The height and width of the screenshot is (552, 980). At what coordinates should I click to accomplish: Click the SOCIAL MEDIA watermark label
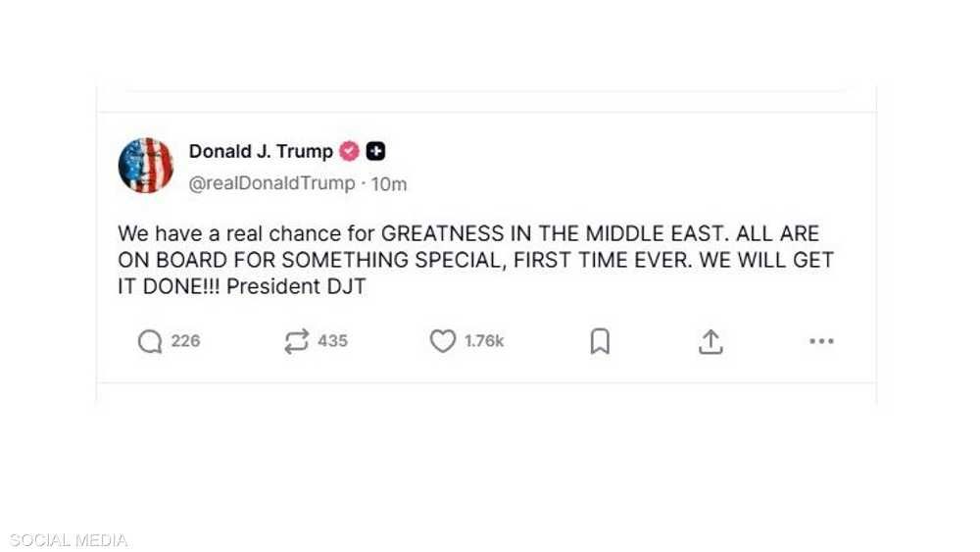pyautogui.click(x=69, y=540)
